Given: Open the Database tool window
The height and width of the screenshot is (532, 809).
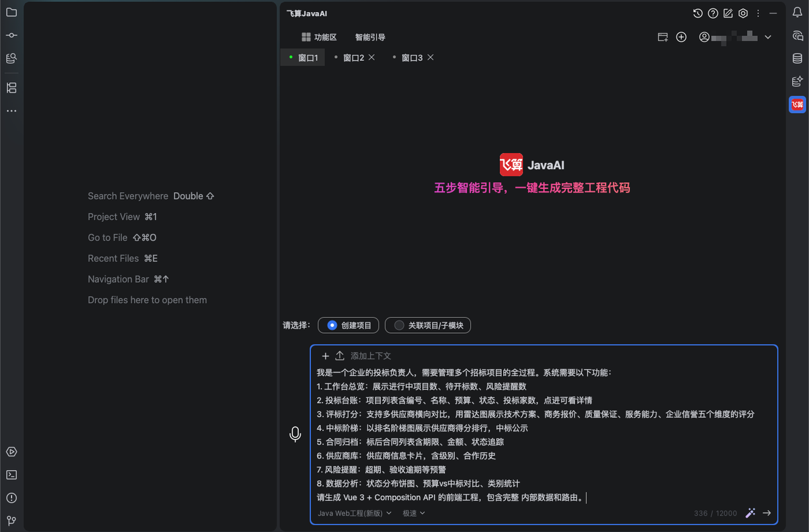Looking at the screenshot, I should tap(798, 58).
